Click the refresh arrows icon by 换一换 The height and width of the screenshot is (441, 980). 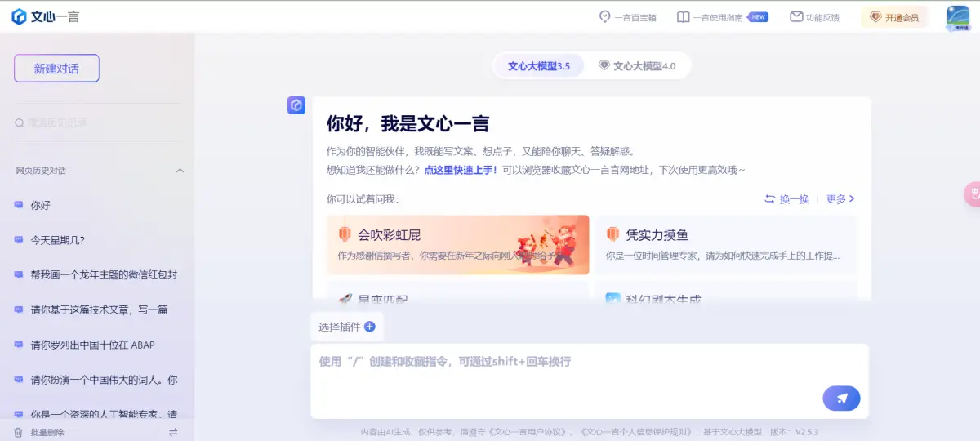click(769, 198)
